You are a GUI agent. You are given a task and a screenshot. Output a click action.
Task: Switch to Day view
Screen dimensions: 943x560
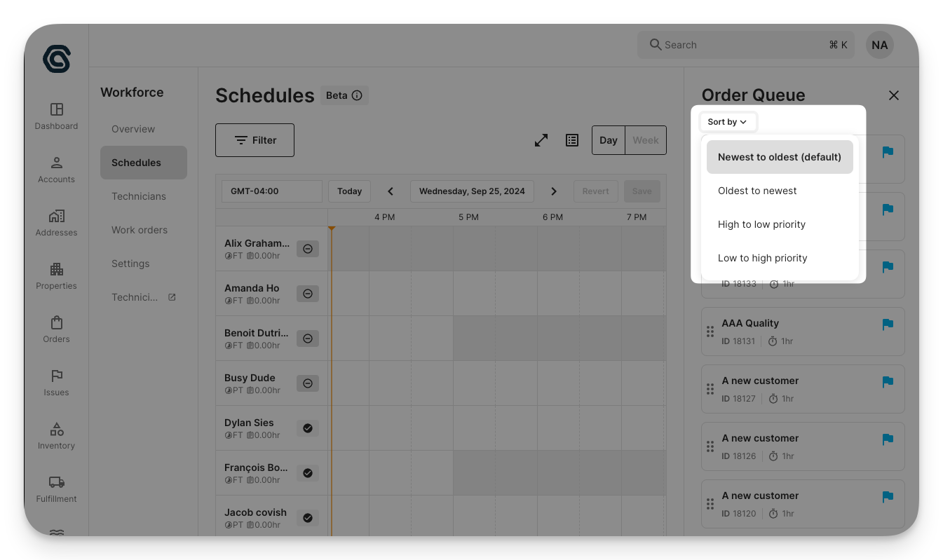[x=609, y=140]
